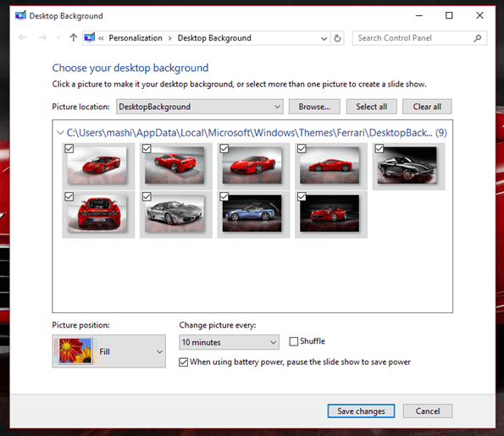Uncheck the red Ferrari front-angle picture checkbox
The width and height of the screenshot is (504, 436).
pos(224,148)
